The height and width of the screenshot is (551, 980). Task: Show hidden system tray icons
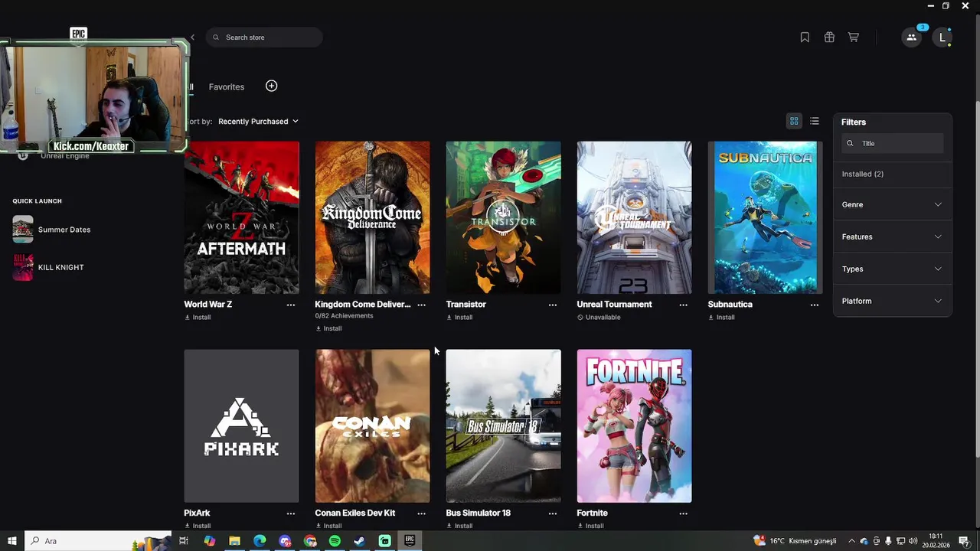click(851, 541)
